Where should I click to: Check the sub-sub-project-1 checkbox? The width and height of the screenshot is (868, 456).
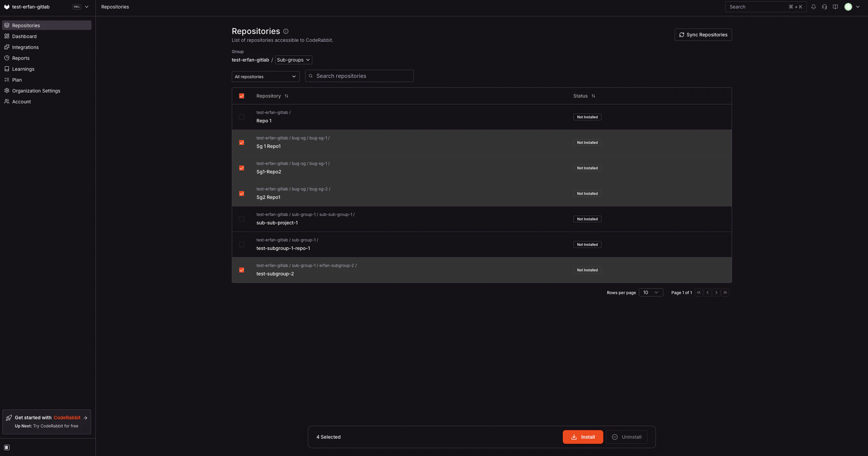242,219
